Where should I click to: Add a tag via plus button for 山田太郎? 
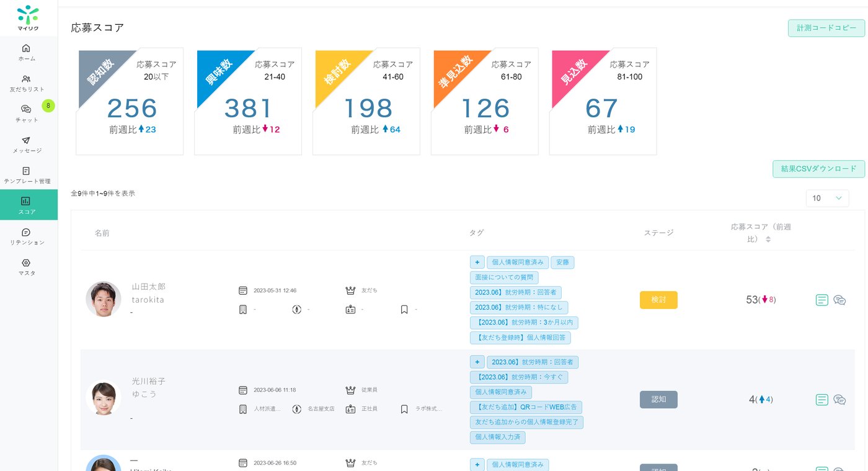477,262
